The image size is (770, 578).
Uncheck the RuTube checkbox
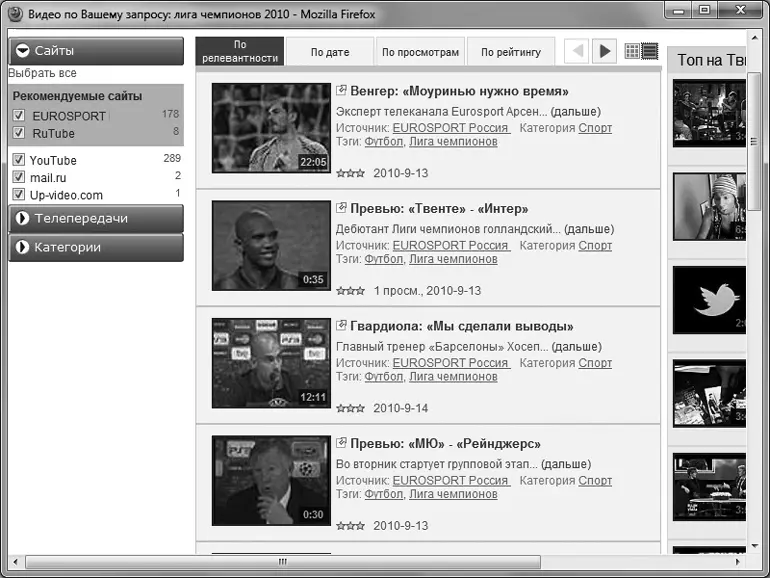(x=19, y=133)
